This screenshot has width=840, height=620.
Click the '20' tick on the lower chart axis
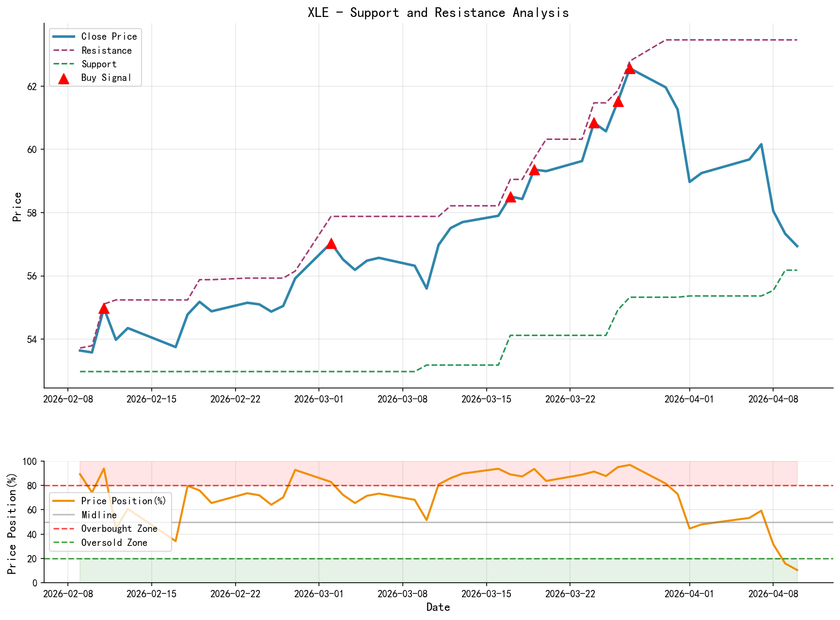tap(32, 558)
